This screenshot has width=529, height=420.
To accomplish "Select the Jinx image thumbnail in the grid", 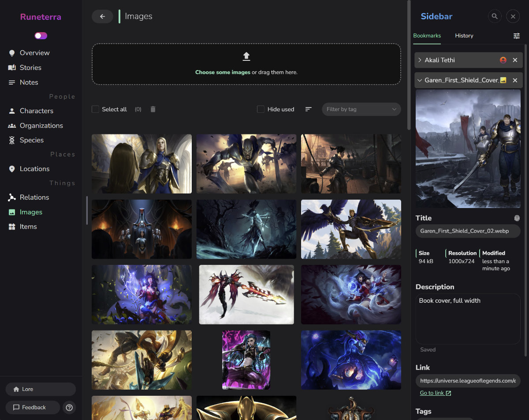I will 246,360.
